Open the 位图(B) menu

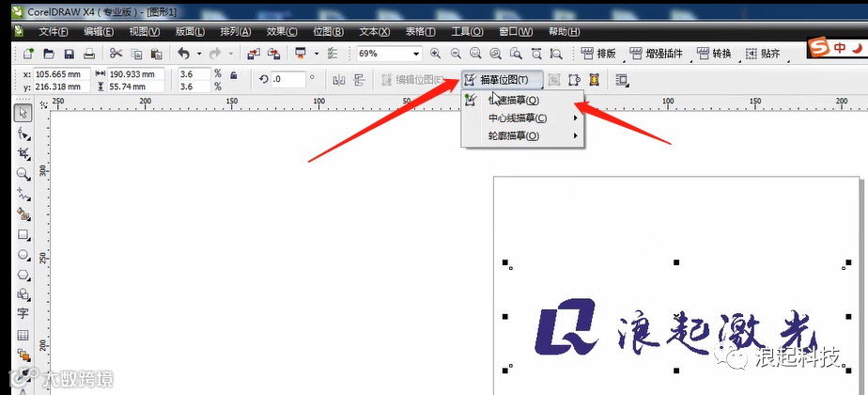[328, 32]
